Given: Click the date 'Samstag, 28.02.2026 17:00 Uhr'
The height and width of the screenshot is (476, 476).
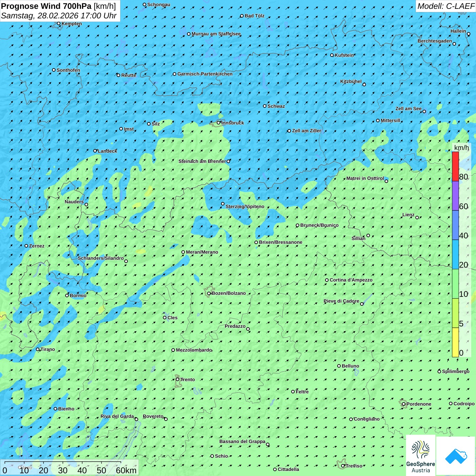Looking at the screenshot, I should pos(59,16).
